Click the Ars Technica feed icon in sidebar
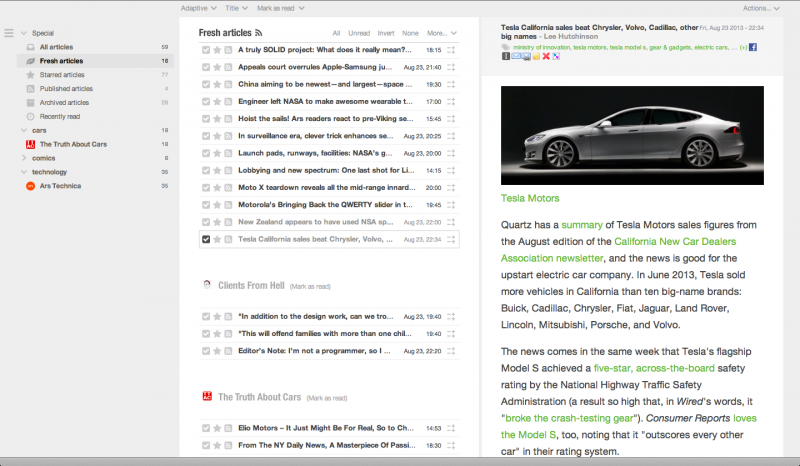The image size is (800, 466). (30, 186)
